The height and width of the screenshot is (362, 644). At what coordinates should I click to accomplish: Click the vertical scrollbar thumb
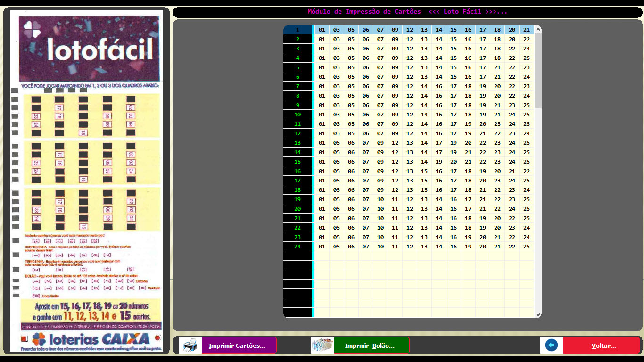tap(538, 71)
